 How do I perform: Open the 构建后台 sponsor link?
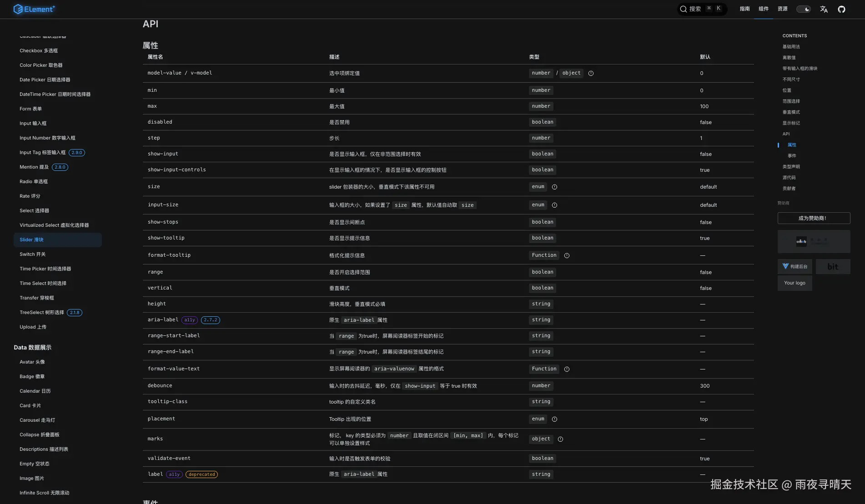795,267
